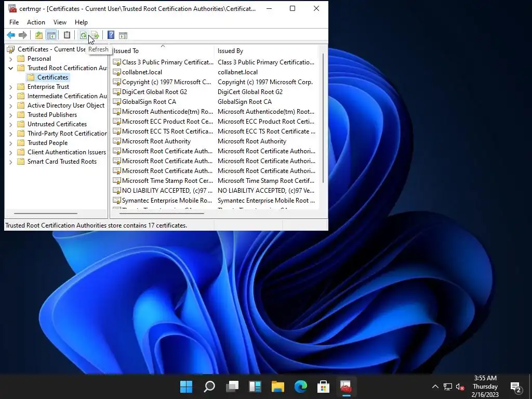Expand the Client Authentication Issuers node
Image resolution: width=532 pixels, height=399 pixels.
10,153
